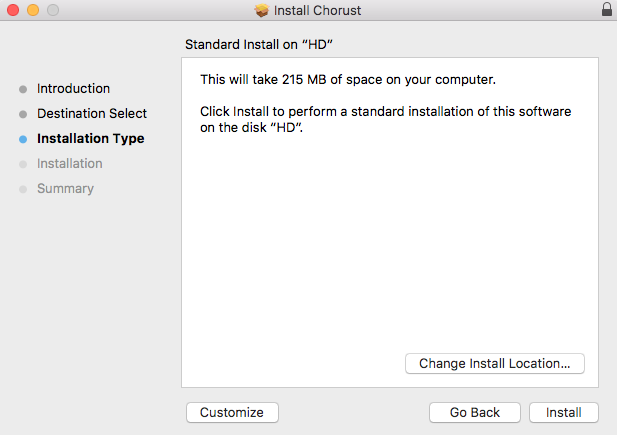The height and width of the screenshot is (435, 617).
Task: Click the dimmed bullet beside Summary
Action: 23,189
